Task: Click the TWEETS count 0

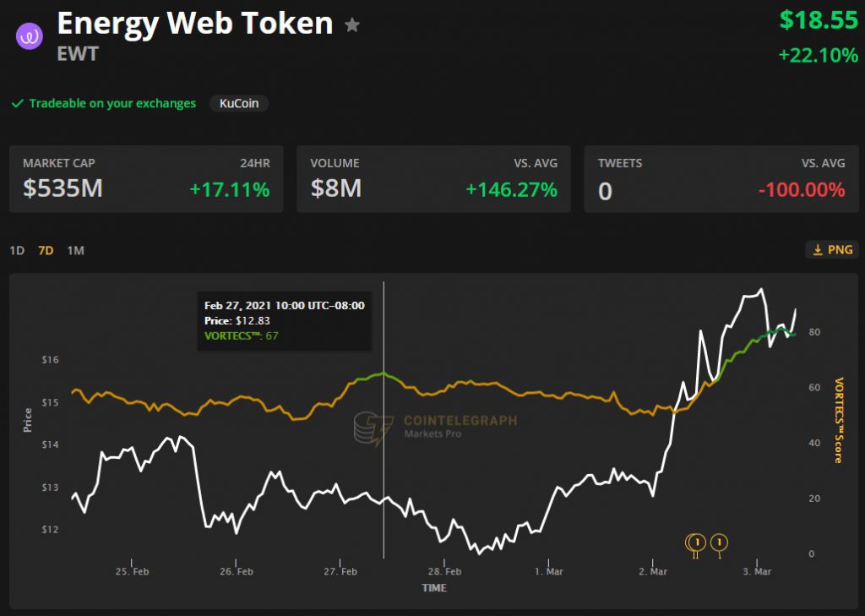Action: (605, 192)
